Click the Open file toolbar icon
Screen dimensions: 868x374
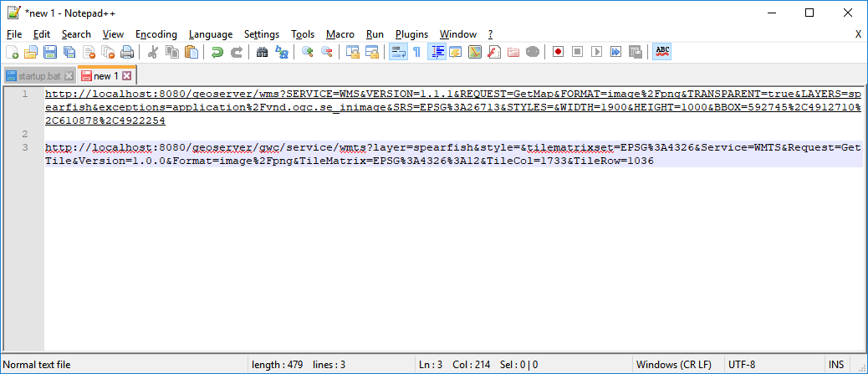[30, 52]
